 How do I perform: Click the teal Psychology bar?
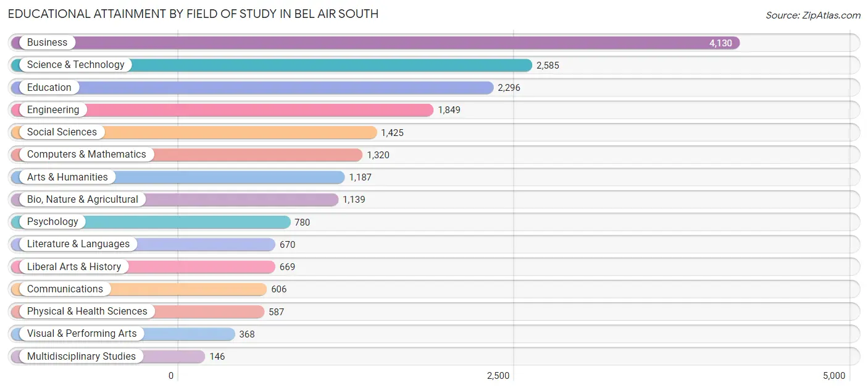tap(151, 222)
